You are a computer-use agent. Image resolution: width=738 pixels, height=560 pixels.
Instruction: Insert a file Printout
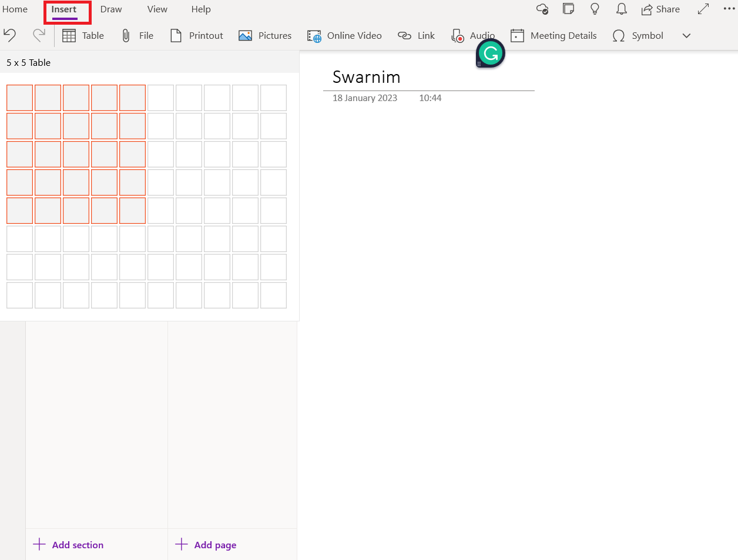[x=197, y=36]
